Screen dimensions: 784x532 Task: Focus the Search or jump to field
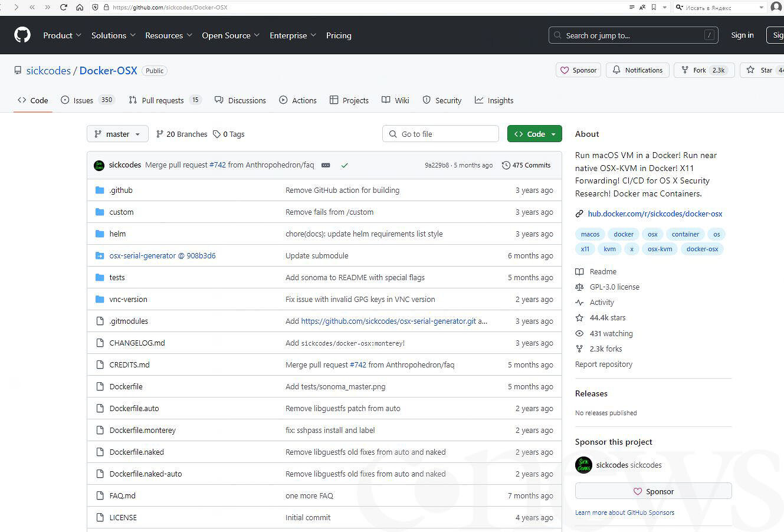[634, 35]
